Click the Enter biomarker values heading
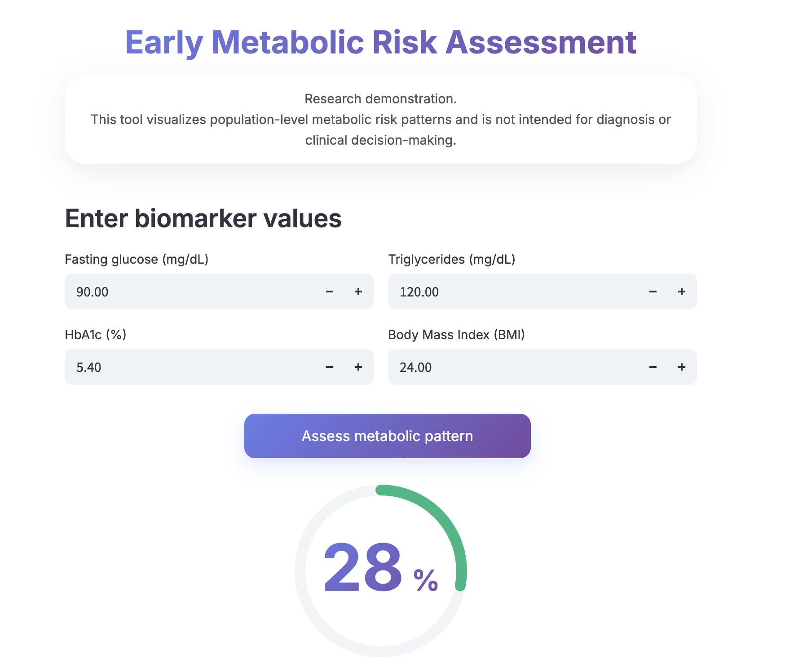 click(203, 219)
